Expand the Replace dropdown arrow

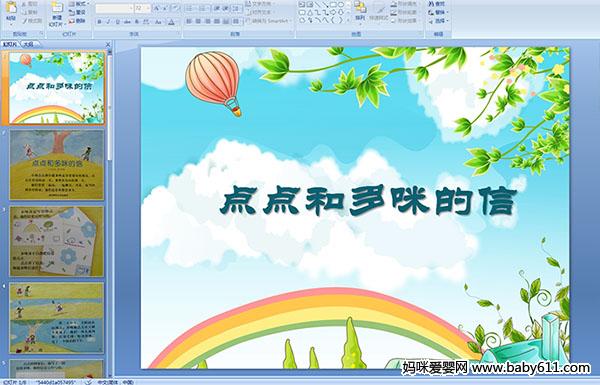[x=448, y=13]
